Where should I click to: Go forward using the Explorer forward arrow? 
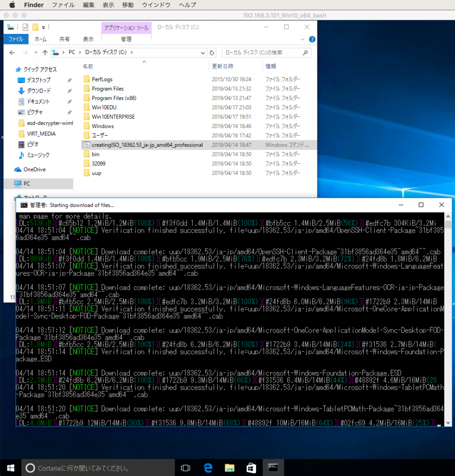[x=25, y=53]
